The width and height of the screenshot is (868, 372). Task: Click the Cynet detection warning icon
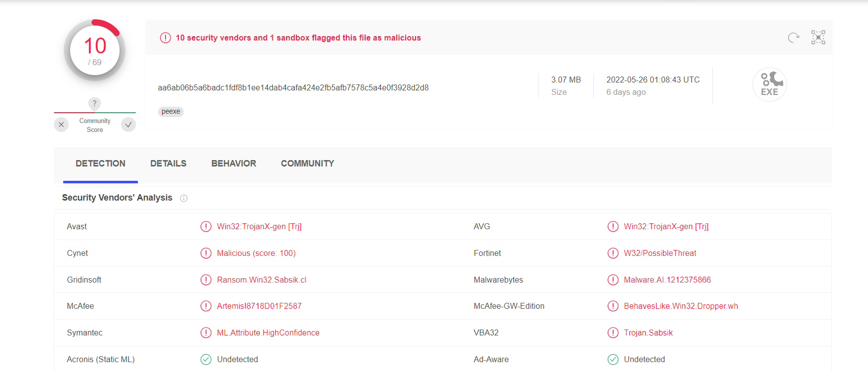pyautogui.click(x=206, y=253)
